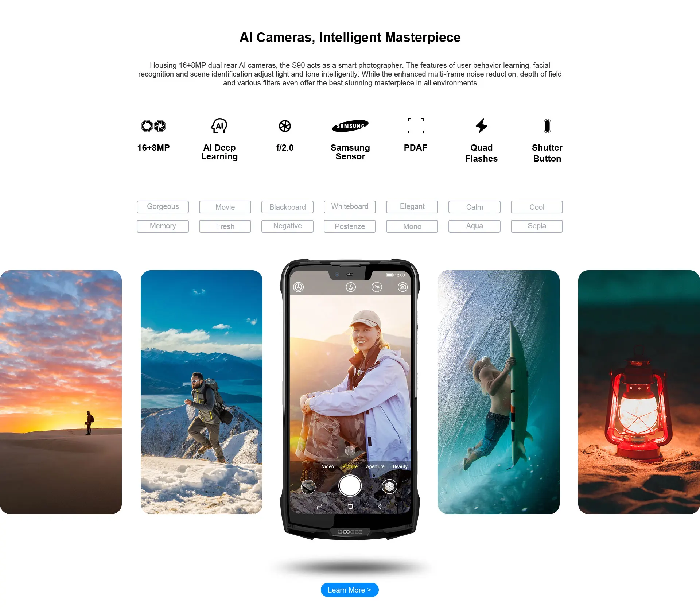Click the Posterize filter button
700x609 pixels.
coord(350,225)
